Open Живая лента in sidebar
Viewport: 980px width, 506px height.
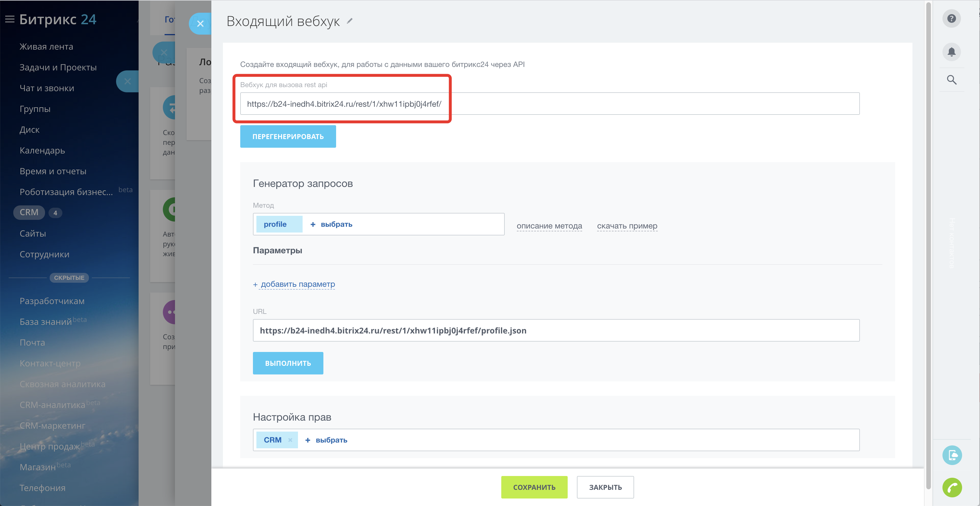pos(46,46)
